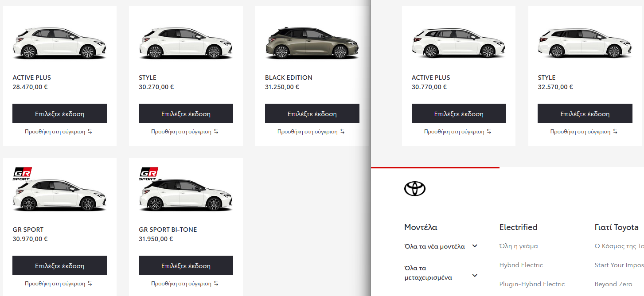
Task: Click the 32.570,00 € price text
Action: (x=555, y=87)
